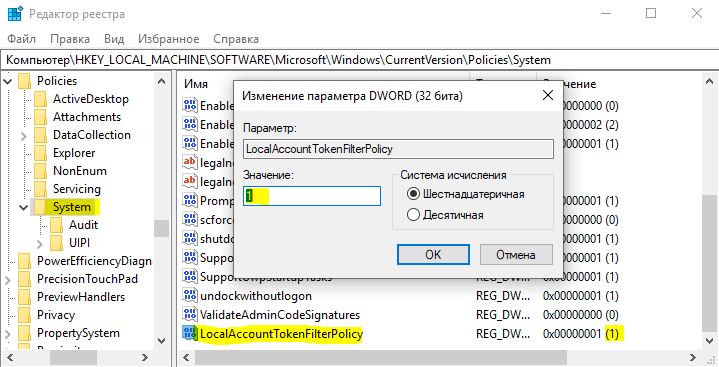This screenshot has height=367, width=719.
Task: Open the Правка menu
Action: pos(70,39)
